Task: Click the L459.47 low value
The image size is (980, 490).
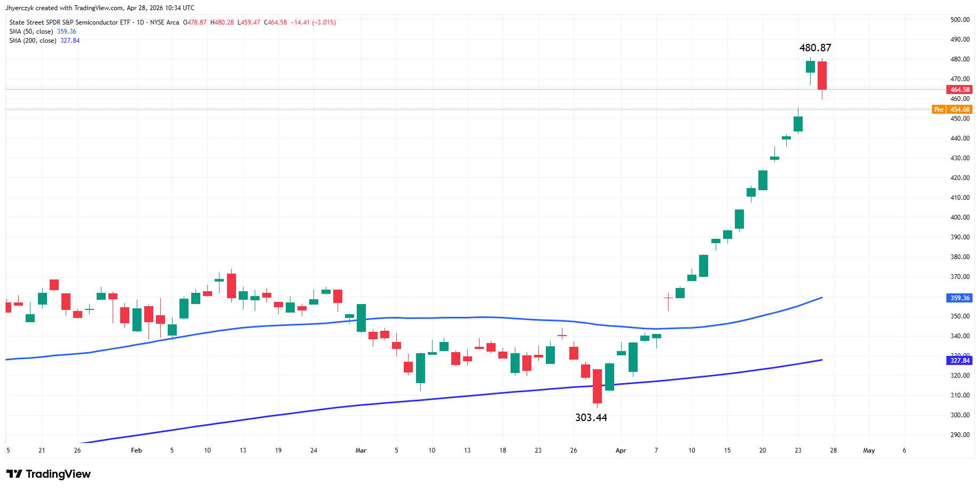Action: click(x=249, y=22)
